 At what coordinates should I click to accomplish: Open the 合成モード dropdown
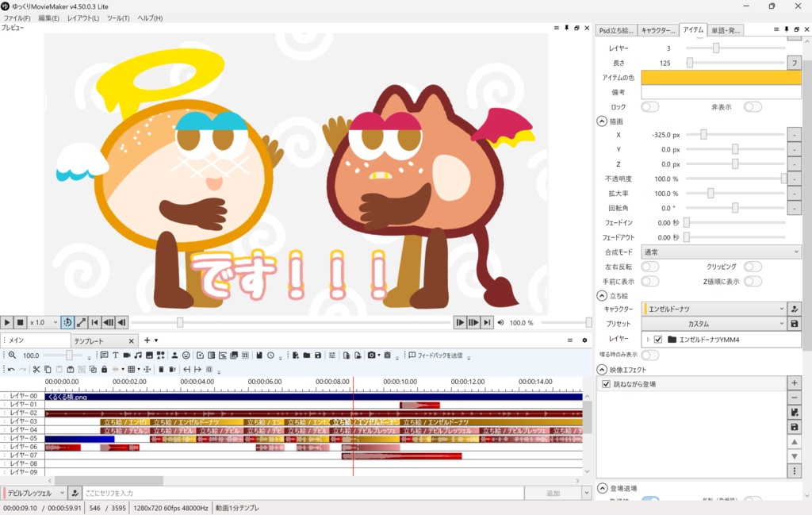721,252
